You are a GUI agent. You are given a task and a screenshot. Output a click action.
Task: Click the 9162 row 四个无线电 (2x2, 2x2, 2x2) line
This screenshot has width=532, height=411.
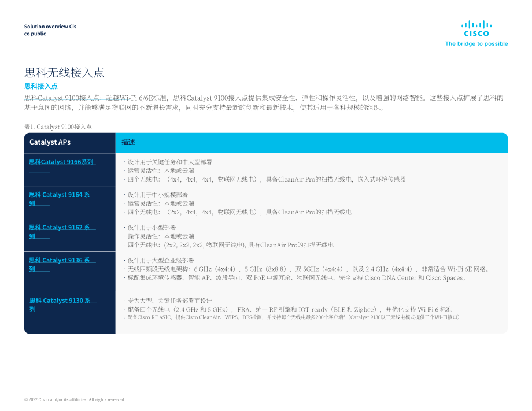tap(230, 245)
